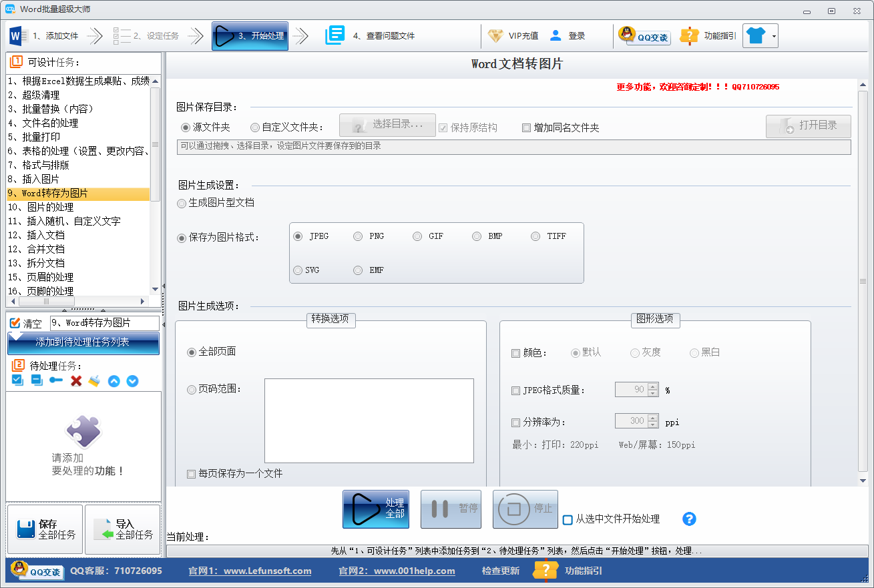The height and width of the screenshot is (588, 874).
Task: Click inside the 页码范围 text box
Action: point(369,420)
